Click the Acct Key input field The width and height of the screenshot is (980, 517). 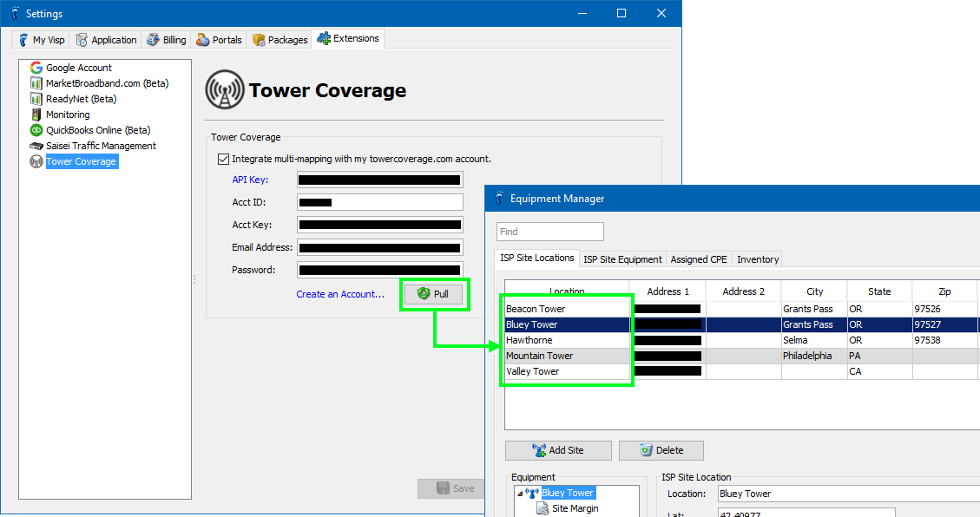pyautogui.click(x=380, y=225)
